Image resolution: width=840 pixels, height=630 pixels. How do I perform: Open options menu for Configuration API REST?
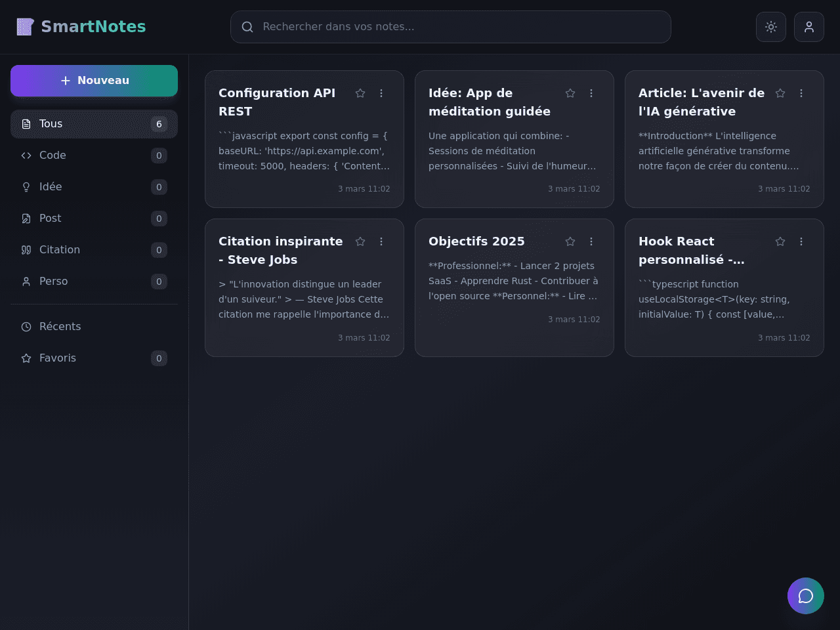pyautogui.click(x=381, y=93)
